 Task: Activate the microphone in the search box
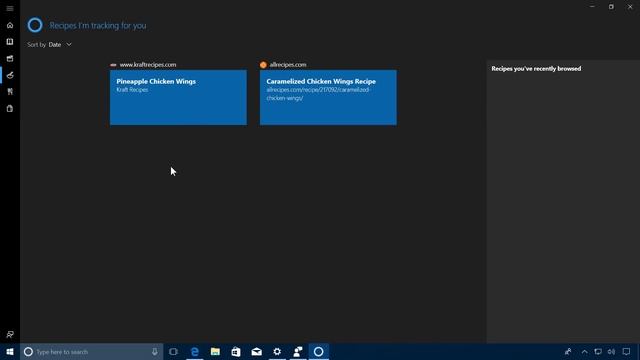155,352
